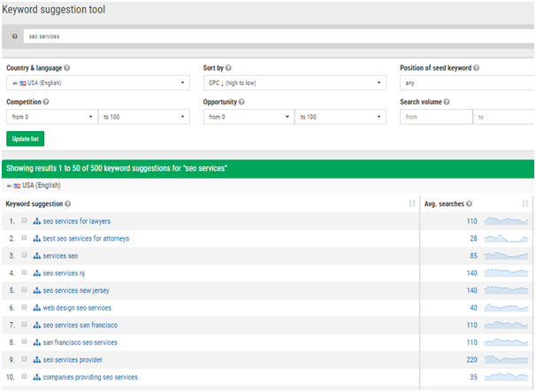Click hierarchy icon for seo services for lawyers
This screenshot has width=536, height=392.
click(x=36, y=221)
